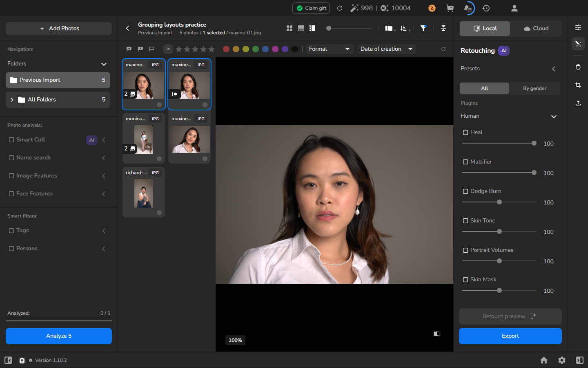Toggle the before/after compare icon on the preview
Image resolution: width=588 pixels, height=368 pixels.
pyautogui.click(x=437, y=334)
